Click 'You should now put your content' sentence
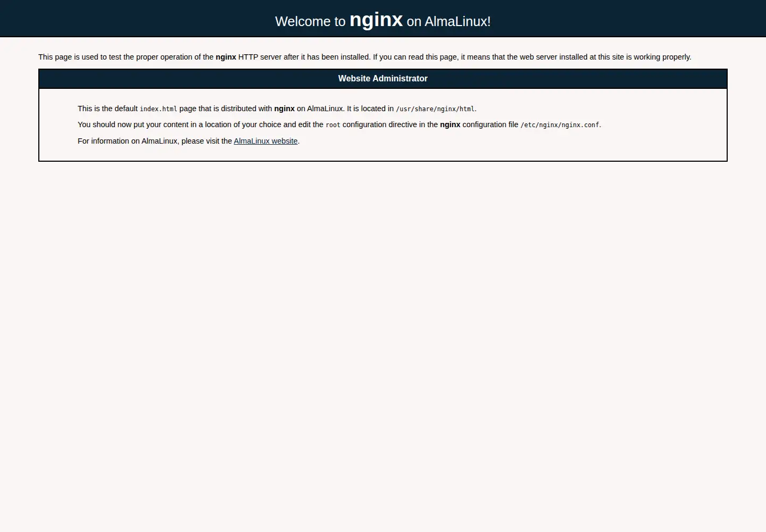Screen dimensions: 766x532 click(339, 124)
